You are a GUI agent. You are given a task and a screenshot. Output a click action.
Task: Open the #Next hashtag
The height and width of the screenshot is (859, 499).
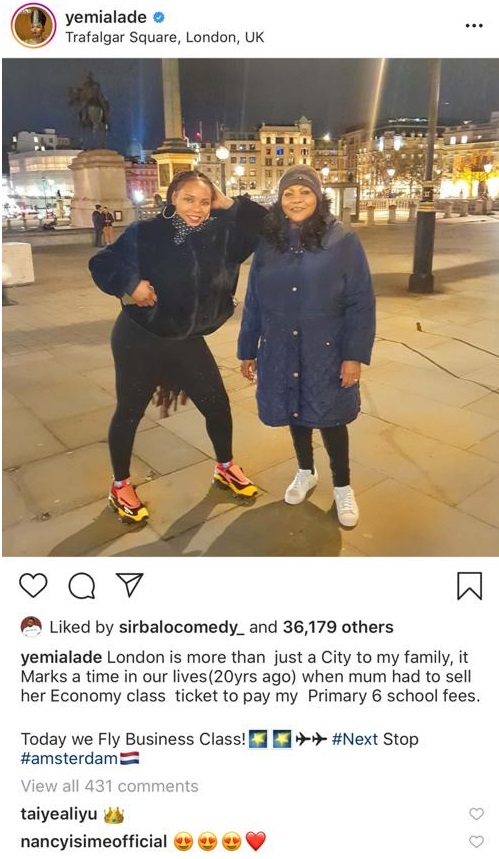[x=355, y=739]
